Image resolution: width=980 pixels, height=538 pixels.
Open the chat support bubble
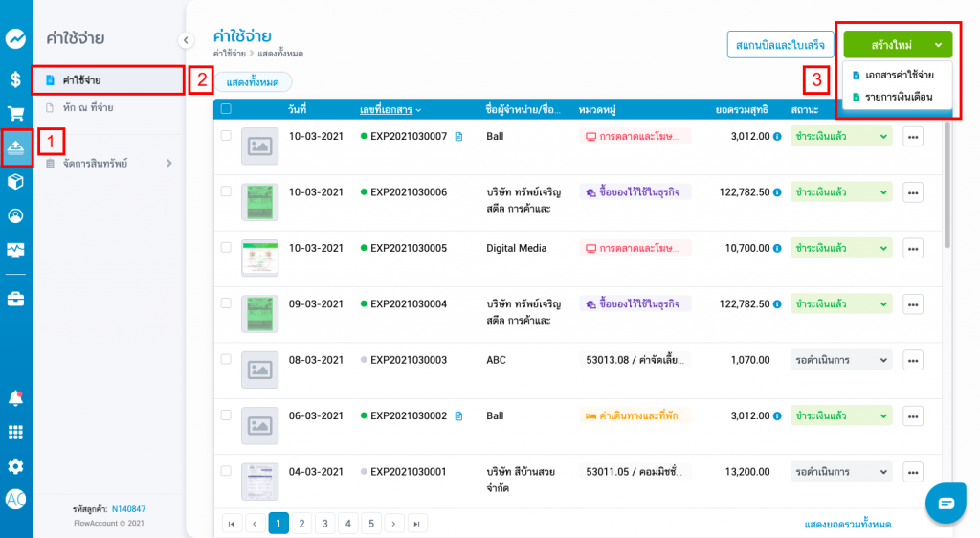pos(946,504)
